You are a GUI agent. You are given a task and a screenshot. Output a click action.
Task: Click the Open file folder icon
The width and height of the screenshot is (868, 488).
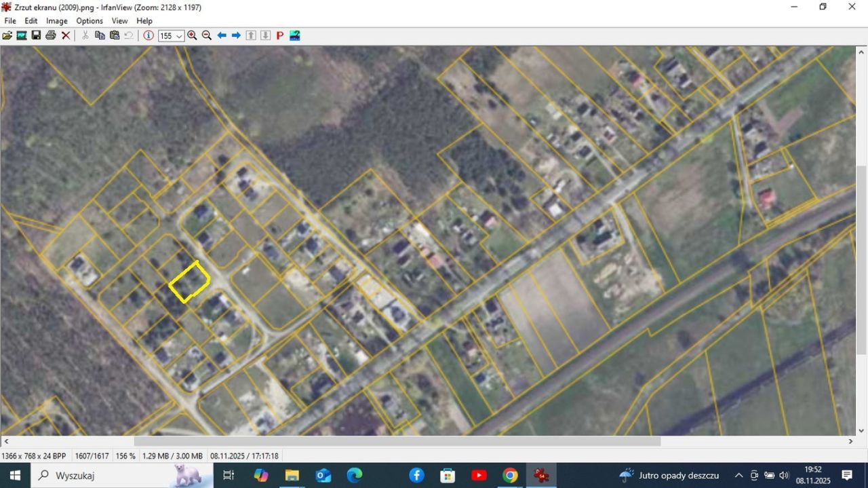tap(7, 35)
